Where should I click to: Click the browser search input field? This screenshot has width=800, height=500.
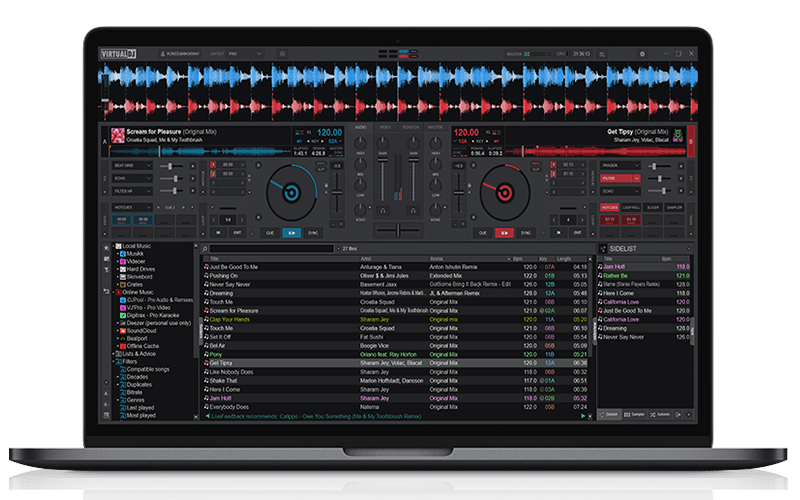point(270,247)
